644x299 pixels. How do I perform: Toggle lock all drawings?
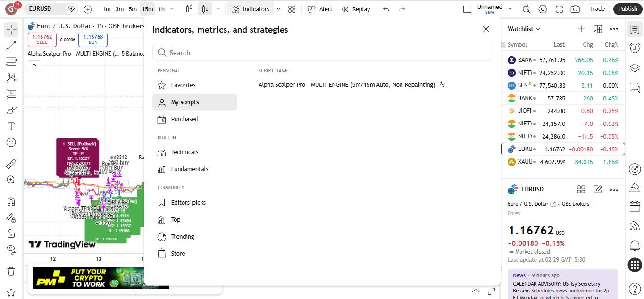[11, 233]
